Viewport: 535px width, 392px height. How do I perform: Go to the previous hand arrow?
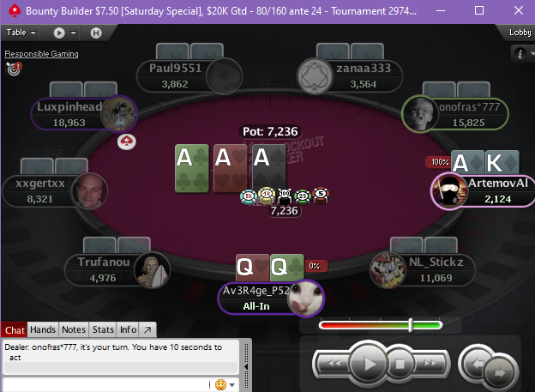pos(477,364)
